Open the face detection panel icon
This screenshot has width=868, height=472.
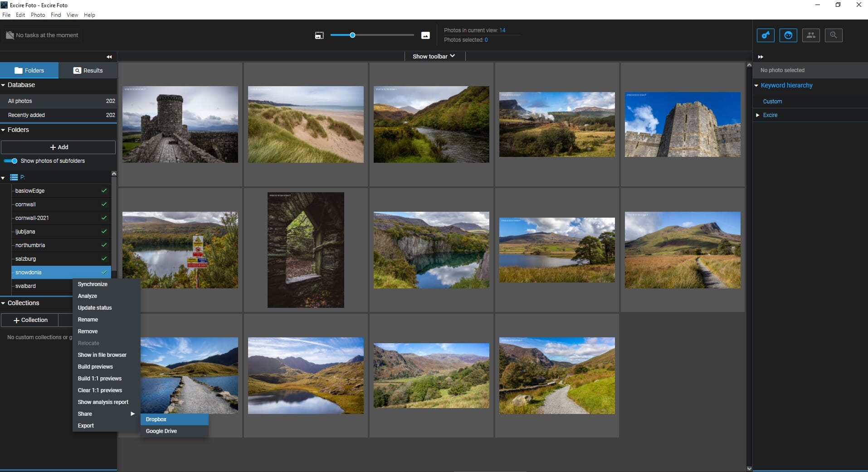coord(788,35)
